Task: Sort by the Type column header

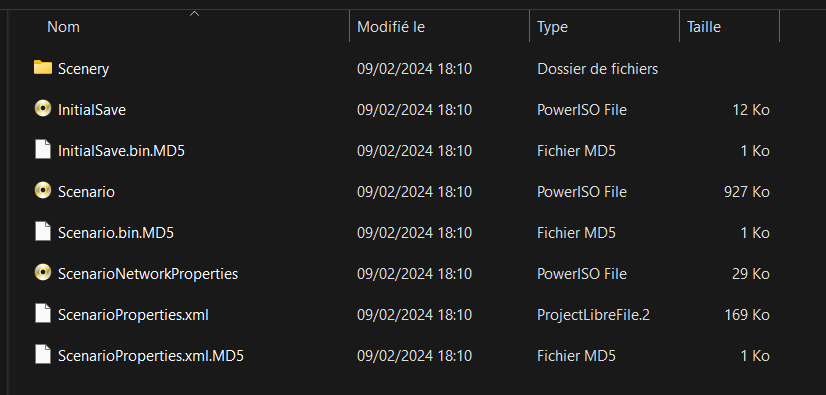Action: point(604,26)
